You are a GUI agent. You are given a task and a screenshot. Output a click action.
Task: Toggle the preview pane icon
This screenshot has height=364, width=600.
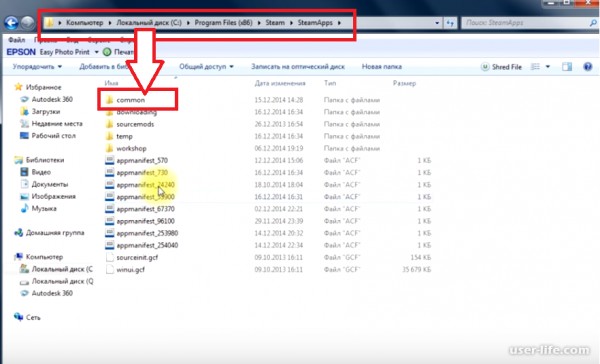pyautogui.click(x=567, y=67)
